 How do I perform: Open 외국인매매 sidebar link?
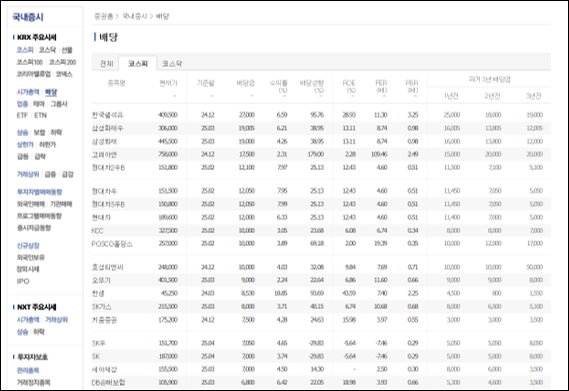click(31, 204)
